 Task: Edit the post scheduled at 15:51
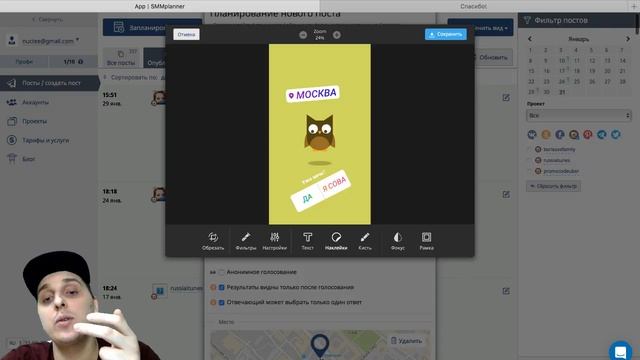(506, 98)
